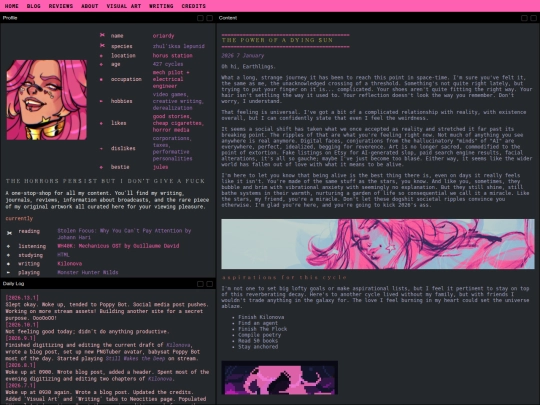Click the first window button of Content panel
The width and height of the screenshot is (540, 405).
524,18
